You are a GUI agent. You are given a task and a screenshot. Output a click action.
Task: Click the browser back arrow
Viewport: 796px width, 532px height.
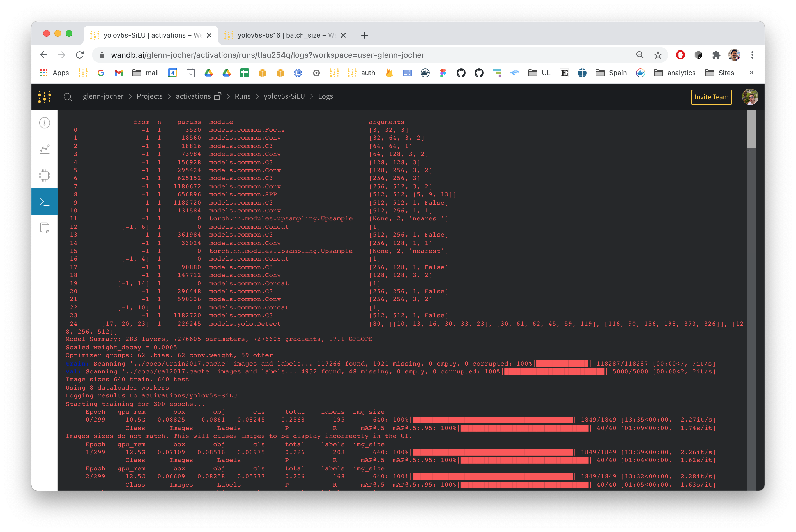[44, 55]
